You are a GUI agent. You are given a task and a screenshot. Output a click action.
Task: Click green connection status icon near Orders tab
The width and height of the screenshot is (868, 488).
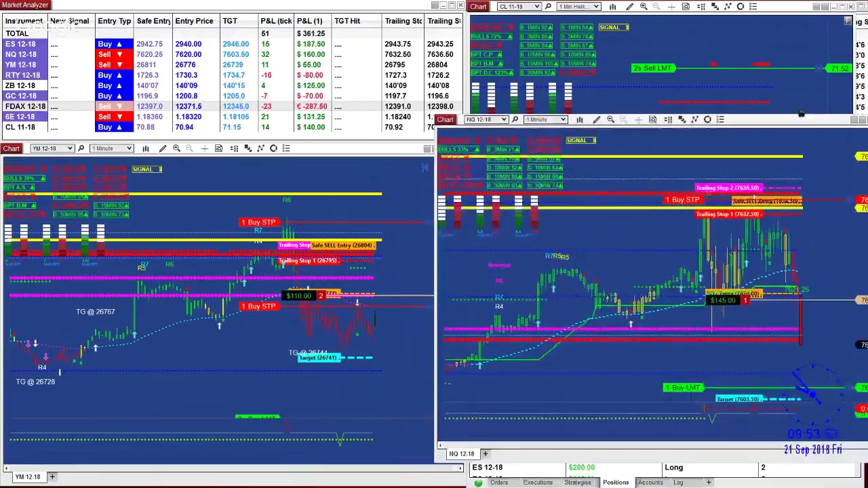click(x=477, y=483)
